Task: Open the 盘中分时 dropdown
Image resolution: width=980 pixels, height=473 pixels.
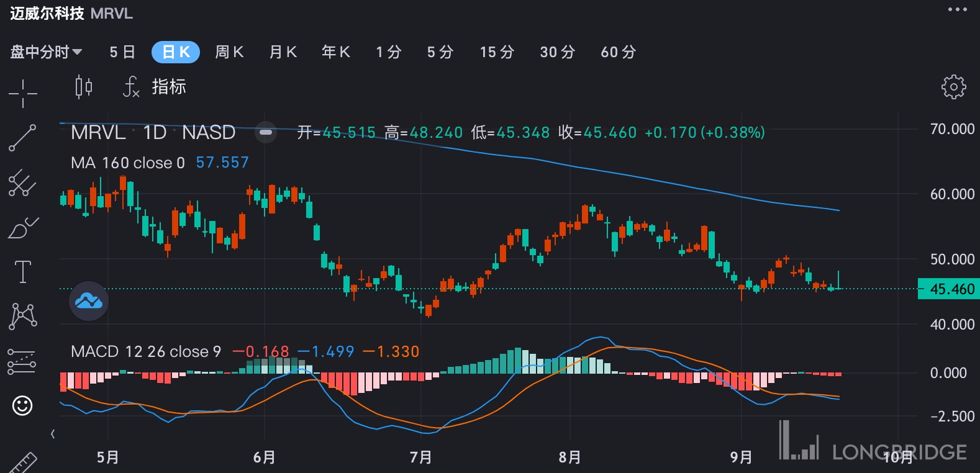Action: pyautogui.click(x=46, y=52)
